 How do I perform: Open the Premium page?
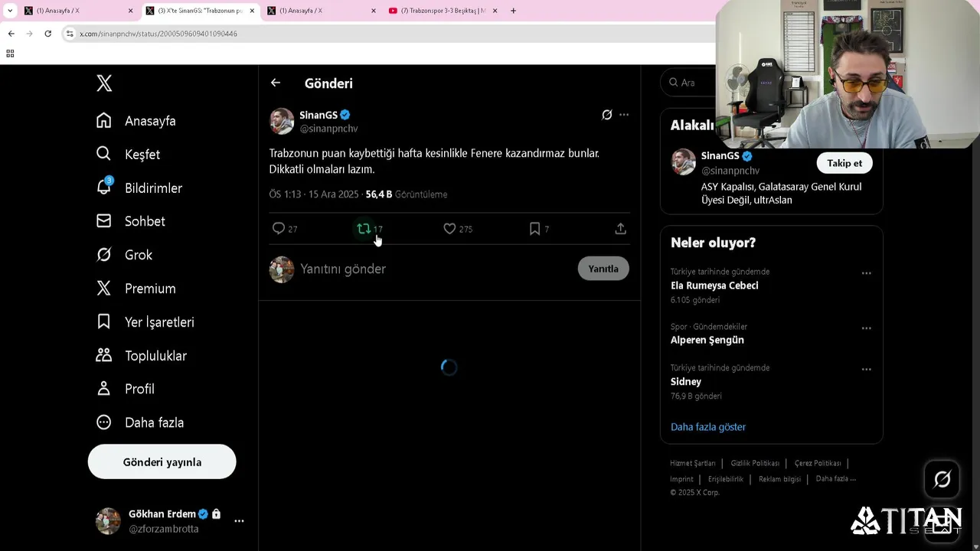[136, 289]
